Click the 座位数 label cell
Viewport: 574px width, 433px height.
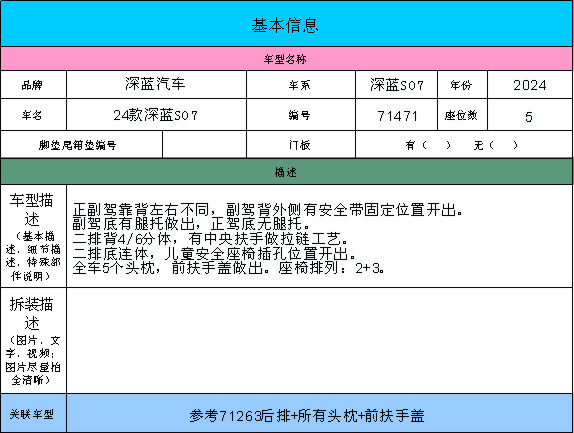pyautogui.click(x=462, y=115)
